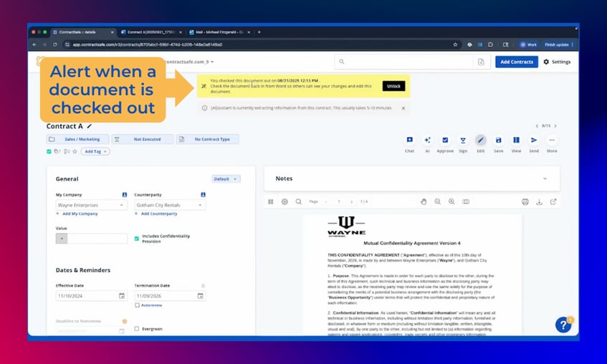The height and width of the screenshot is (364, 607).
Task: Click the Value amount input field
Action: pos(97,239)
